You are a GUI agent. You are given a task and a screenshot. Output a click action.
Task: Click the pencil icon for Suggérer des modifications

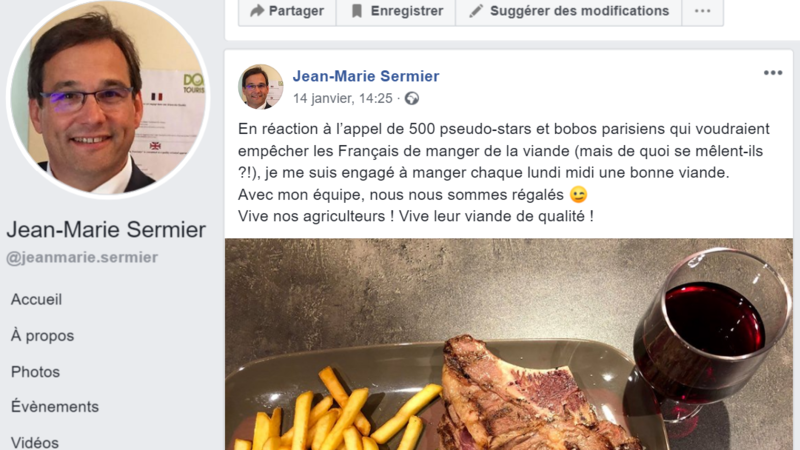pyautogui.click(x=476, y=11)
